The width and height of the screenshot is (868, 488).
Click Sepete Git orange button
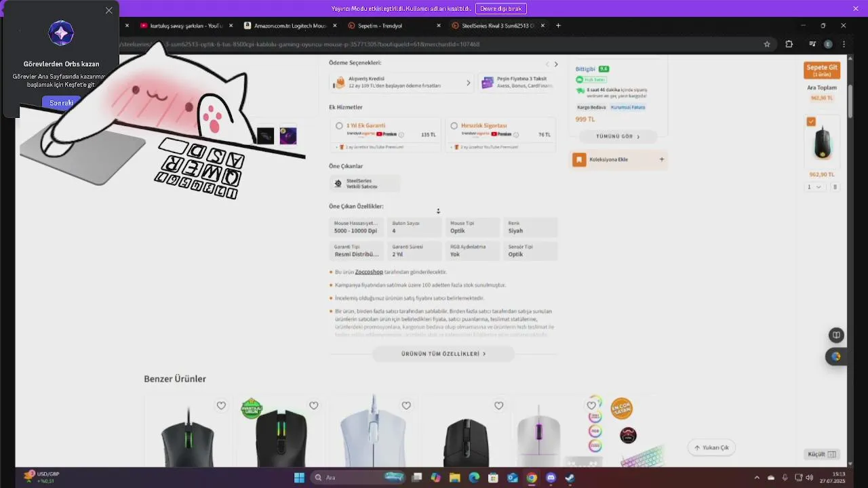(x=822, y=70)
